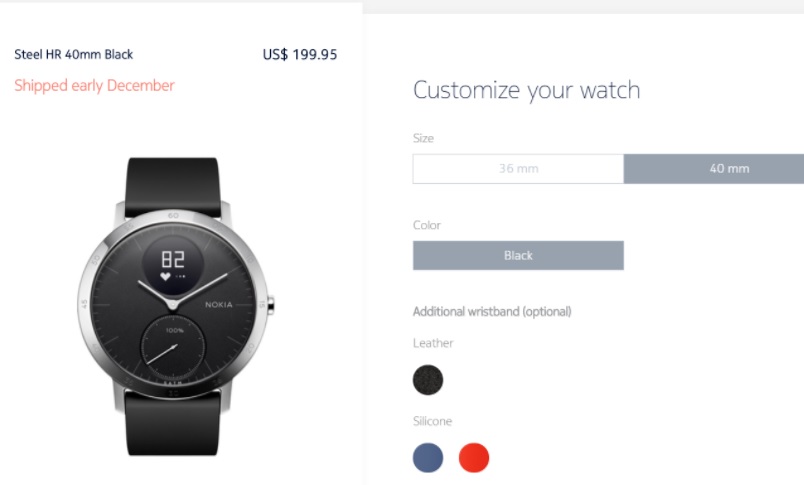Click the Steel HR watch product image
Screen dimensions: 804x485
[174, 306]
